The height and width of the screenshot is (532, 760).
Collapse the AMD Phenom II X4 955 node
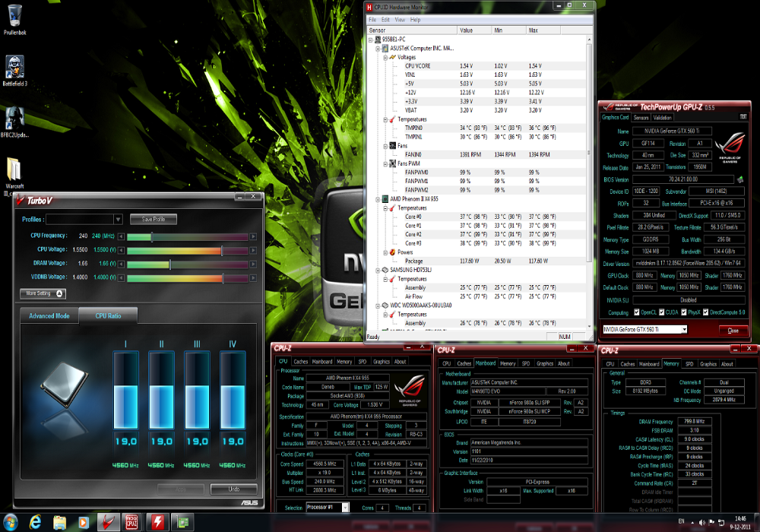click(378, 199)
